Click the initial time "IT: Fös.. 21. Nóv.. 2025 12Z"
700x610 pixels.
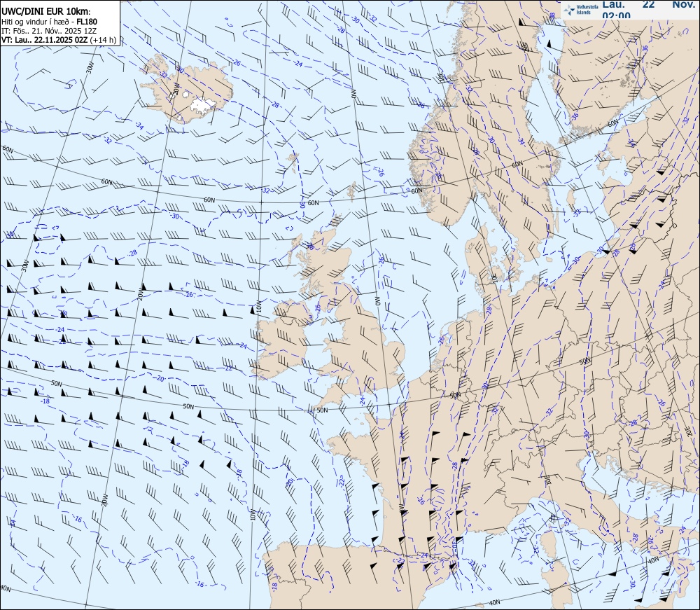pos(48,31)
